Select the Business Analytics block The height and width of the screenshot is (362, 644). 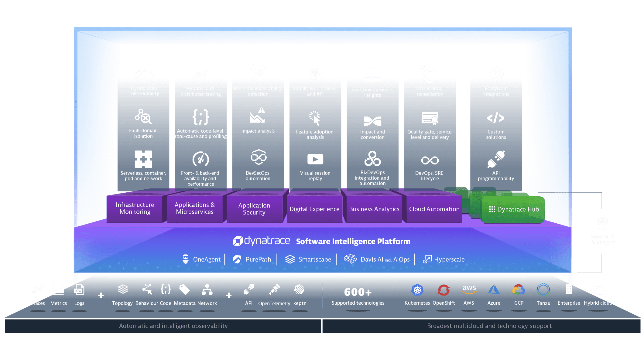tap(374, 209)
